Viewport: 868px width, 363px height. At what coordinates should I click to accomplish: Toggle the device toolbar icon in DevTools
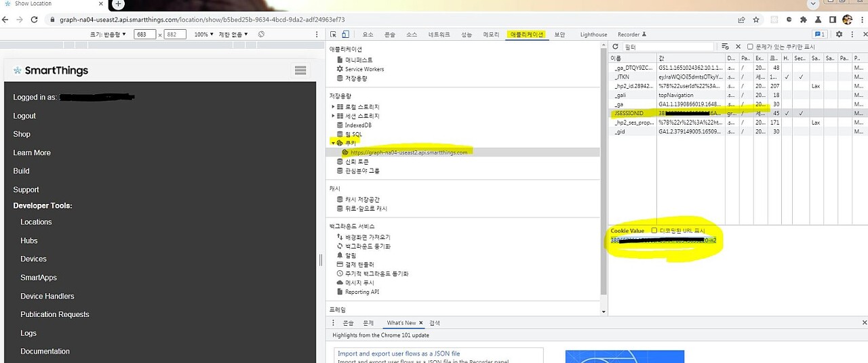pyautogui.click(x=345, y=35)
